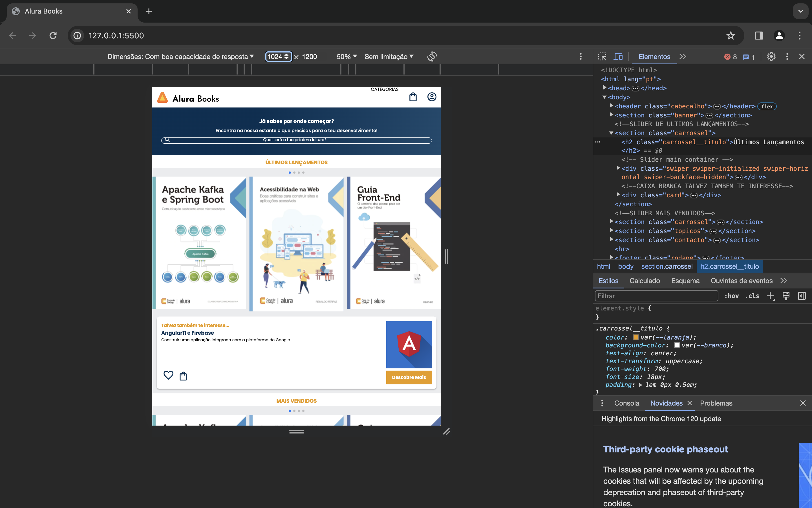Click the search magnifier in banner
Viewport: 812px width, 508px height.
167,140
